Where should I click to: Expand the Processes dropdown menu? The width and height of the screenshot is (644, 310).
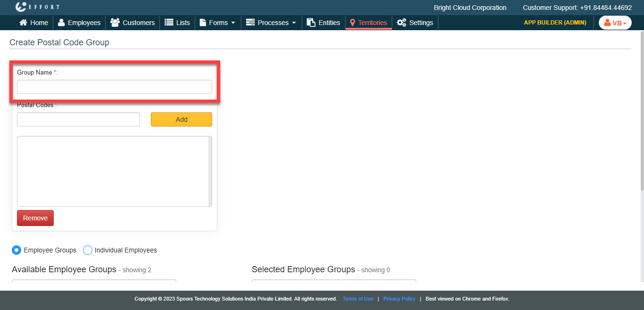pos(271,23)
